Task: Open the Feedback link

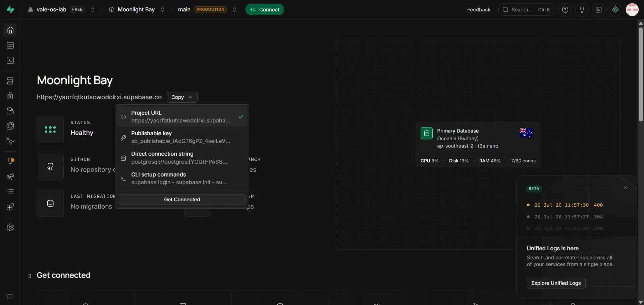Action: (479, 10)
